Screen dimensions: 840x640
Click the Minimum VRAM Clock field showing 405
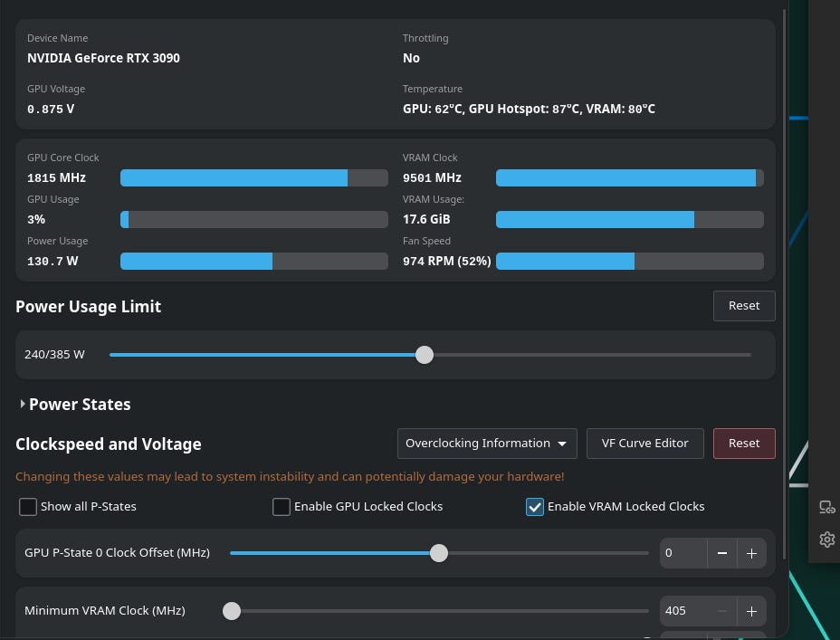click(x=683, y=611)
